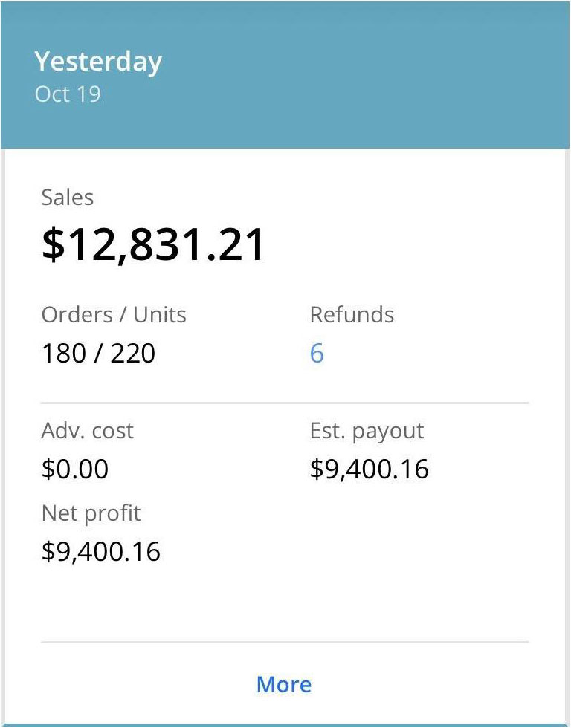Click the Est. payout label

pos(367,431)
